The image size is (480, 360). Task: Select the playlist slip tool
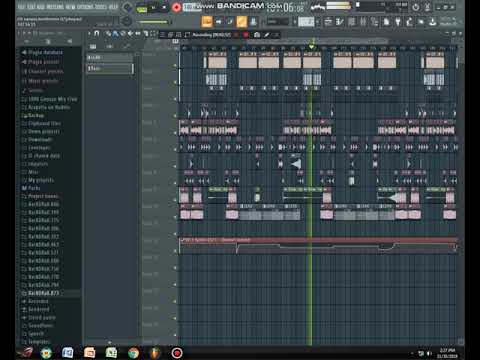point(138,33)
